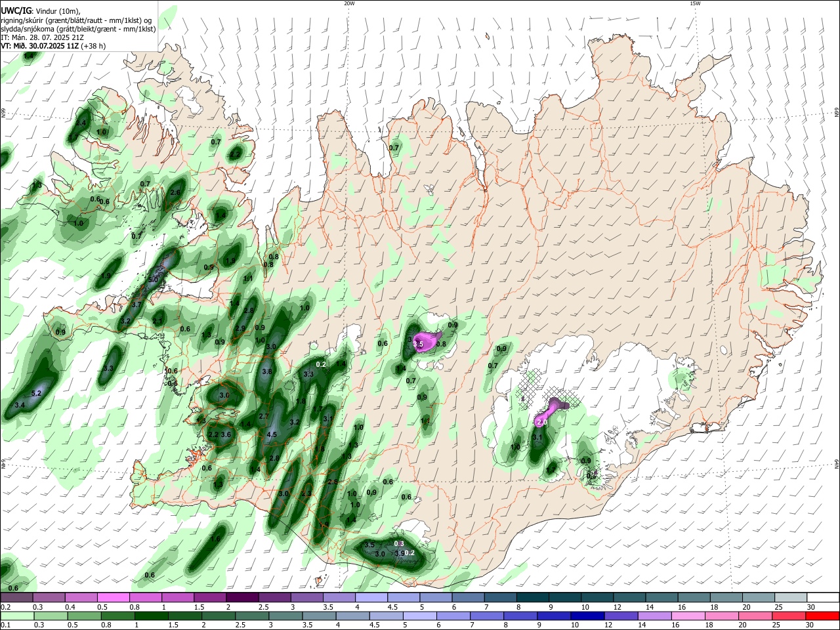The width and height of the screenshot is (840, 630).
Task: Pick the darkest green 1 rain legend swatch
Action: [150, 616]
